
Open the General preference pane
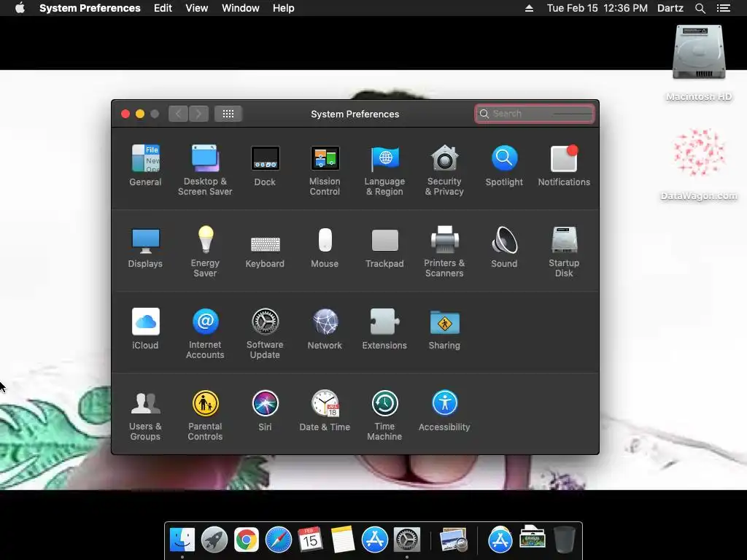coord(145,165)
